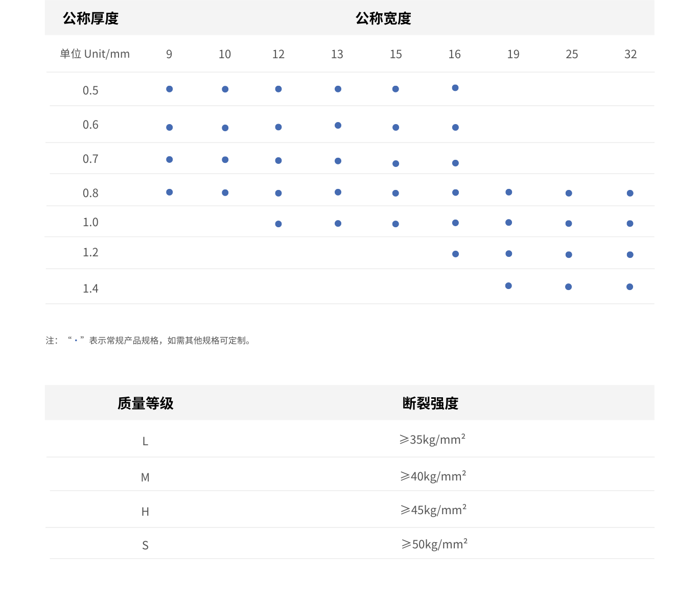Click the 公称宽度 header
700x602 pixels.
point(383,19)
